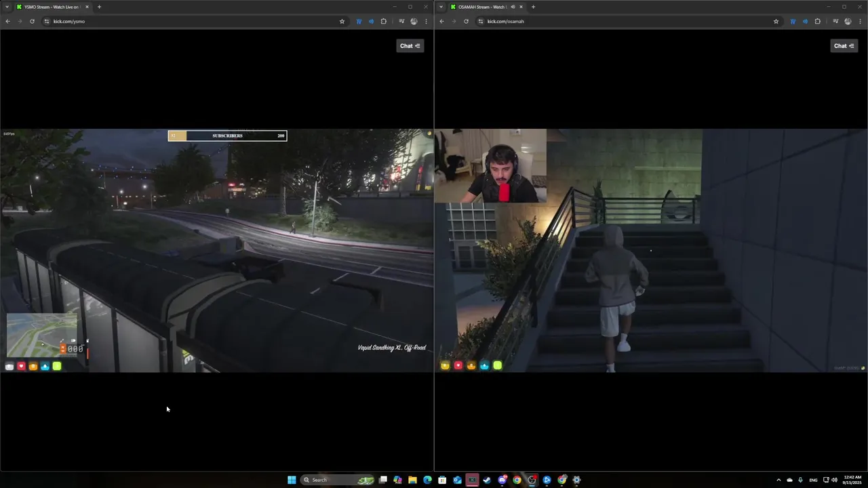
Task: Expand tab search dropdown in YSMO window
Action: click(7, 7)
